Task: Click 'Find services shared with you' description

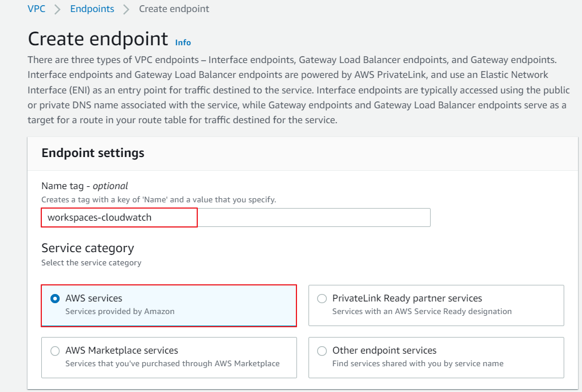Action: pos(417,363)
